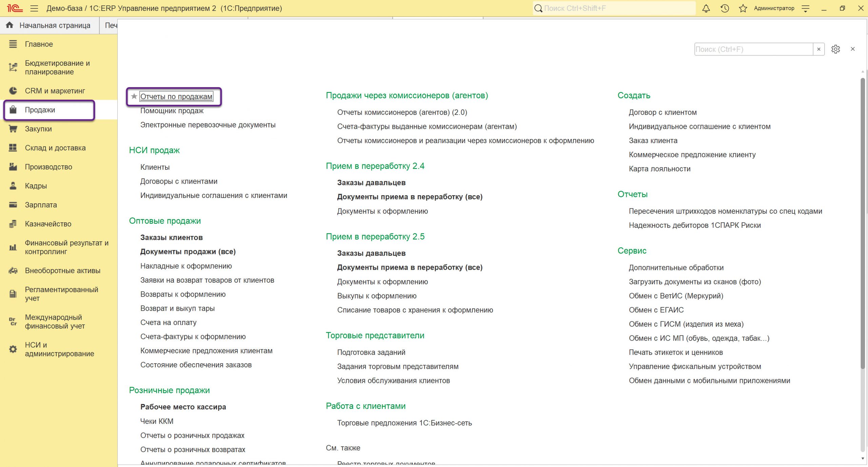Image resolution: width=868 pixels, height=467 pixels.
Task: Click the Внеоборотные активы car icon
Action: pyautogui.click(x=13, y=270)
